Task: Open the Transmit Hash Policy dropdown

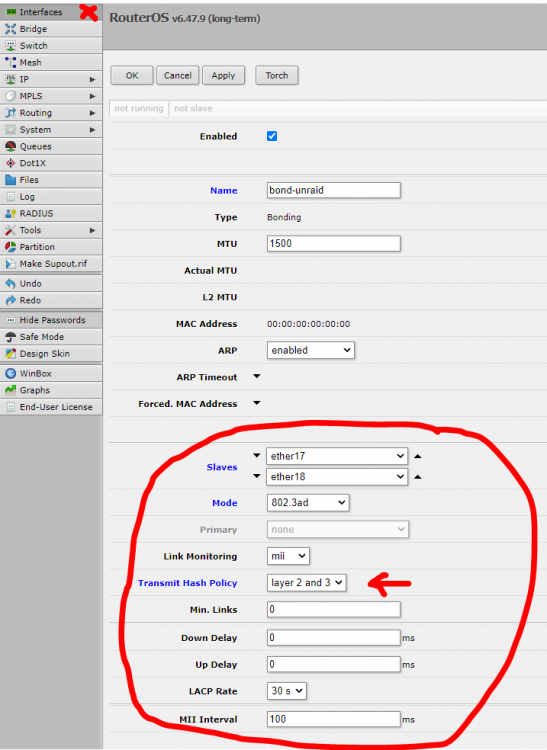Action: tap(306, 583)
